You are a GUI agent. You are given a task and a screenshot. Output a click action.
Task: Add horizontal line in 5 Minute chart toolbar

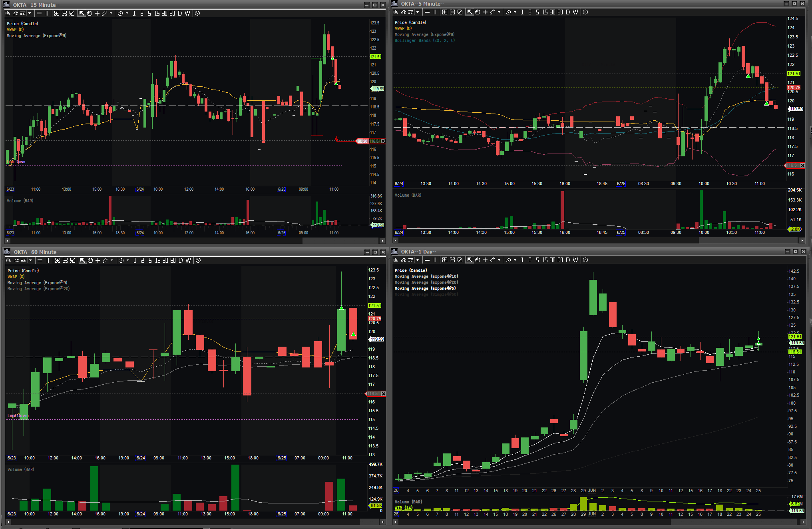427,12
